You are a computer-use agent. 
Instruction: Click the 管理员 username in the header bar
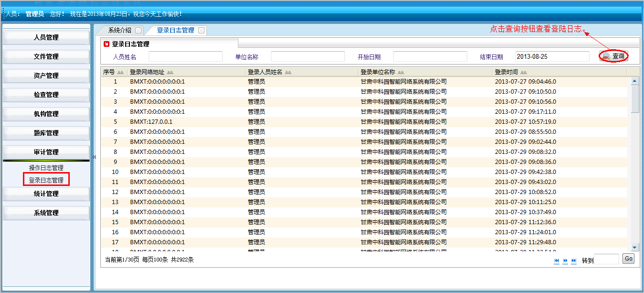click(35, 14)
